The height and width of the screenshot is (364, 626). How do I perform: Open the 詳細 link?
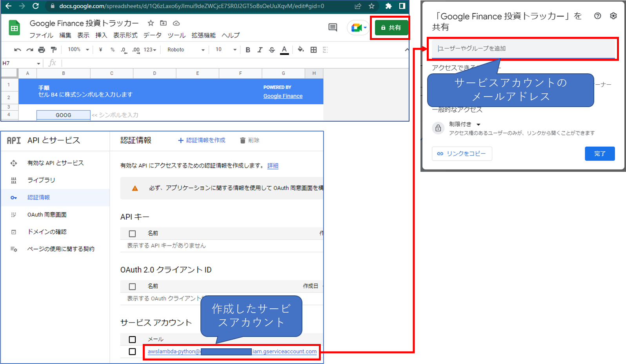point(273,166)
